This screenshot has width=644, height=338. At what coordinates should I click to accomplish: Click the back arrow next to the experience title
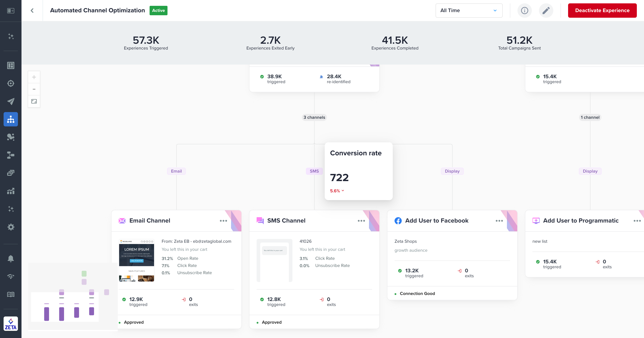point(32,11)
